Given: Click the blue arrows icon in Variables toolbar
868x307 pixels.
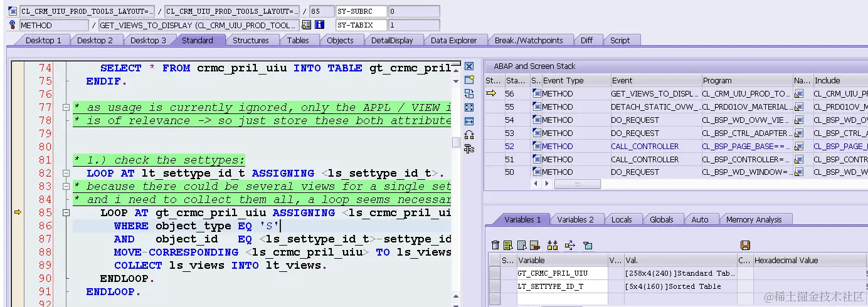Looking at the screenshot, I should [570, 245].
